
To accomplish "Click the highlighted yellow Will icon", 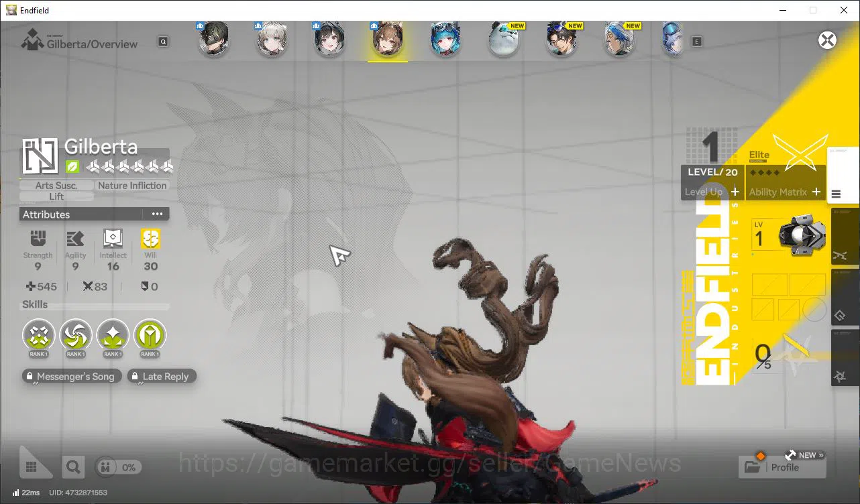I will coord(150,239).
